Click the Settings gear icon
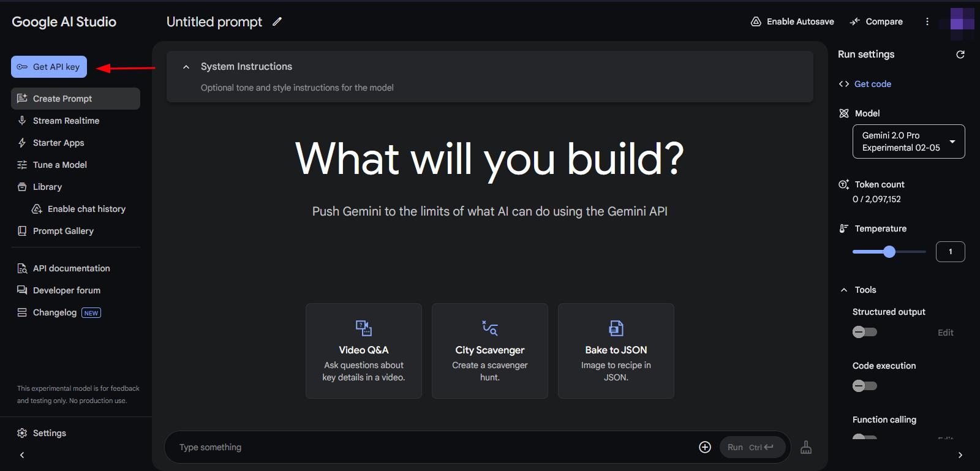 (22, 433)
